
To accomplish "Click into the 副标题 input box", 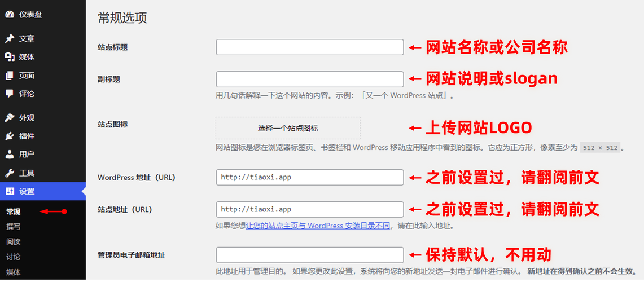I will [309, 80].
